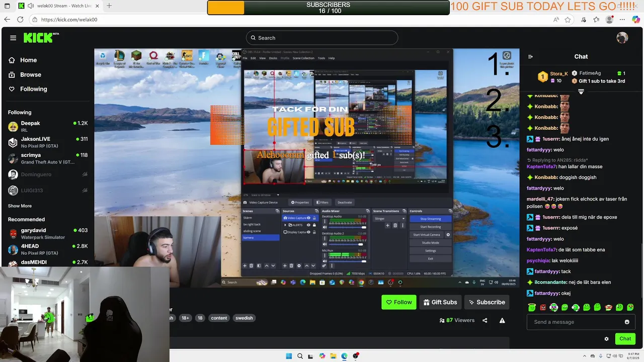This screenshot has width=644, height=362.
Task: Open the emoji picker in the message box
Action: (627, 322)
